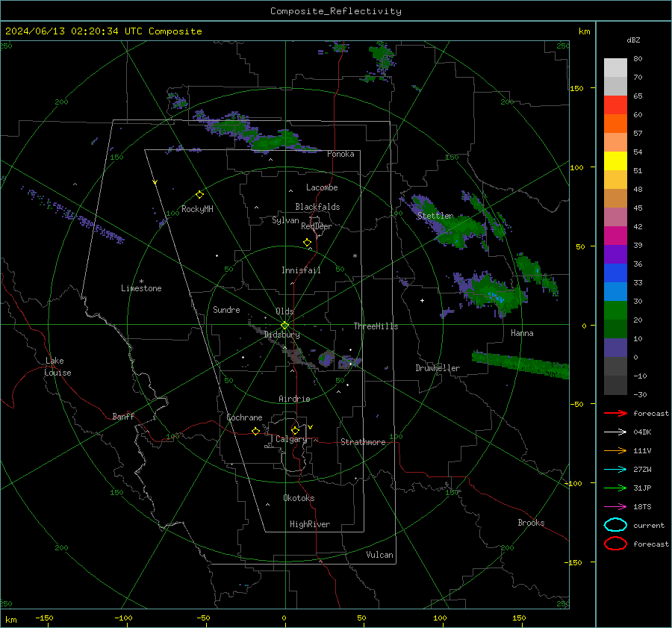This screenshot has width=672, height=628.
Task: Click the cyan current ellipse icon
Action: [x=615, y=525]
